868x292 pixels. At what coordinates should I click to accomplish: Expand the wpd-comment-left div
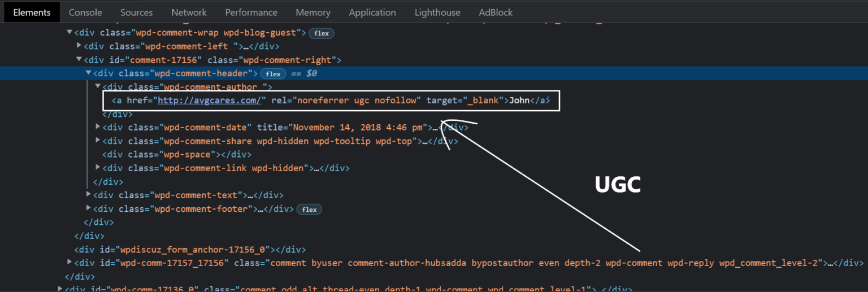coord(79,46)
